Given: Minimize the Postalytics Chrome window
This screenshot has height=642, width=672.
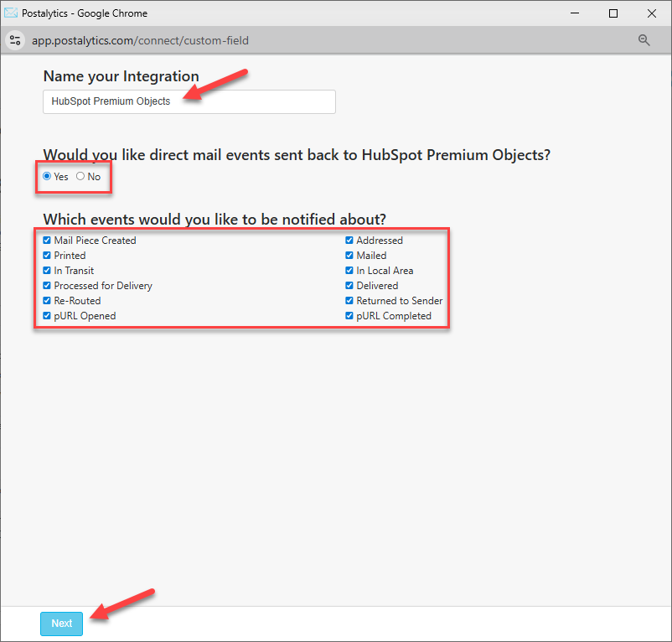Looking at the screenshot, I should [x=575, y=13].
